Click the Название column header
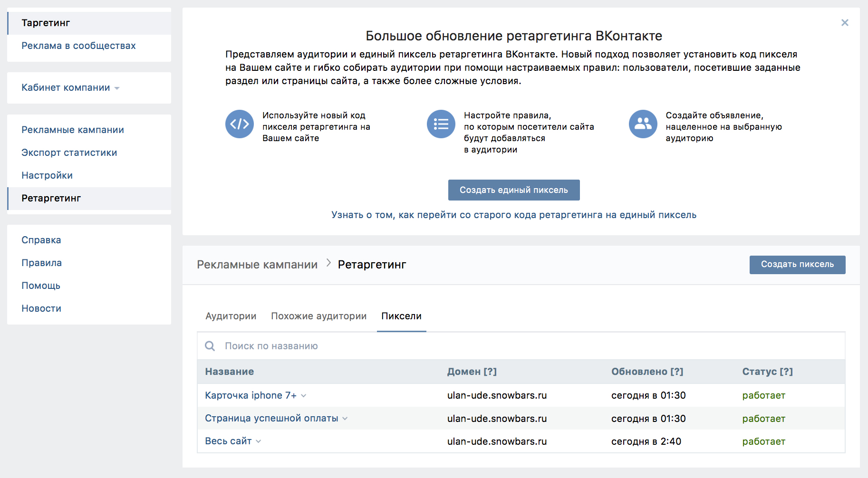Viewport: 868px width, 478px height. [x=229, y=372]
